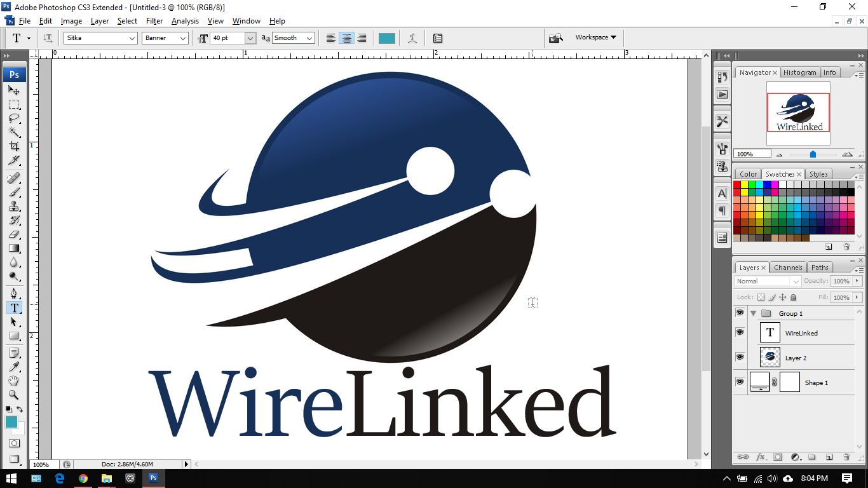Toggle visibility of Layer 2
This screenshot has width=868, height=488.
coord(740,357)
